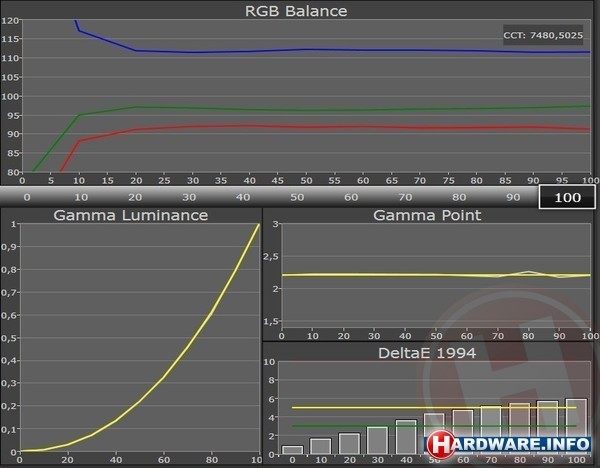
Task: Select the 20 grayscale level button
Action: [135, 197]
